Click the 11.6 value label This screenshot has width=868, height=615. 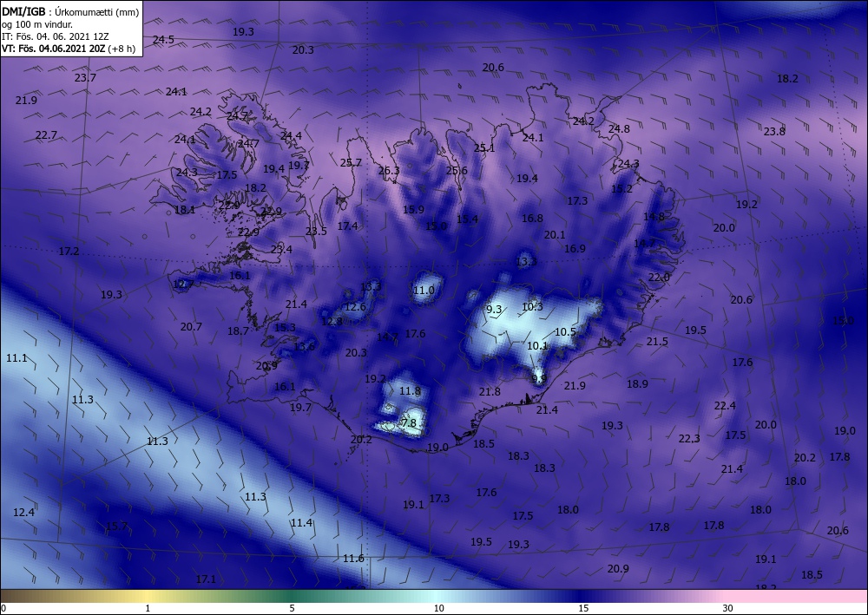tap(354, 558)
